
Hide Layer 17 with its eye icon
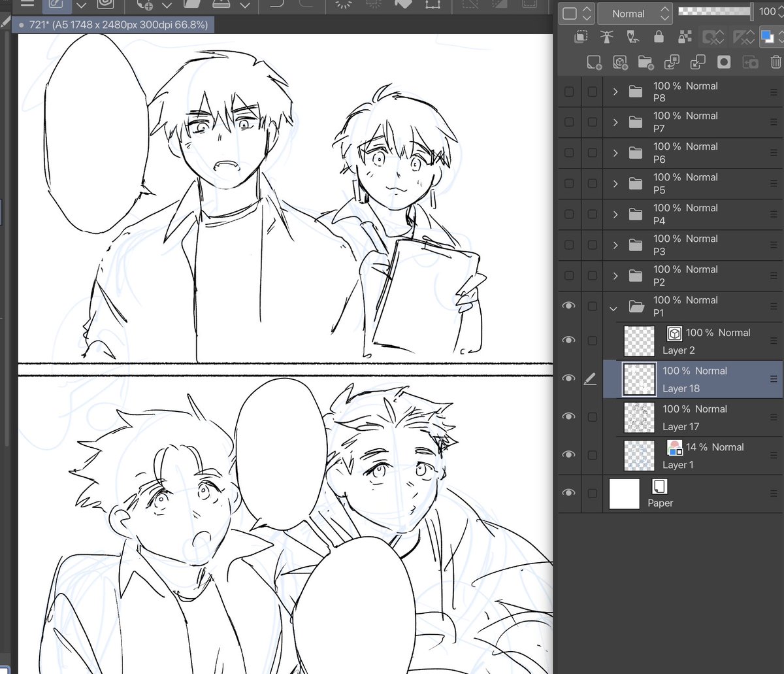(x=569, y=416)
